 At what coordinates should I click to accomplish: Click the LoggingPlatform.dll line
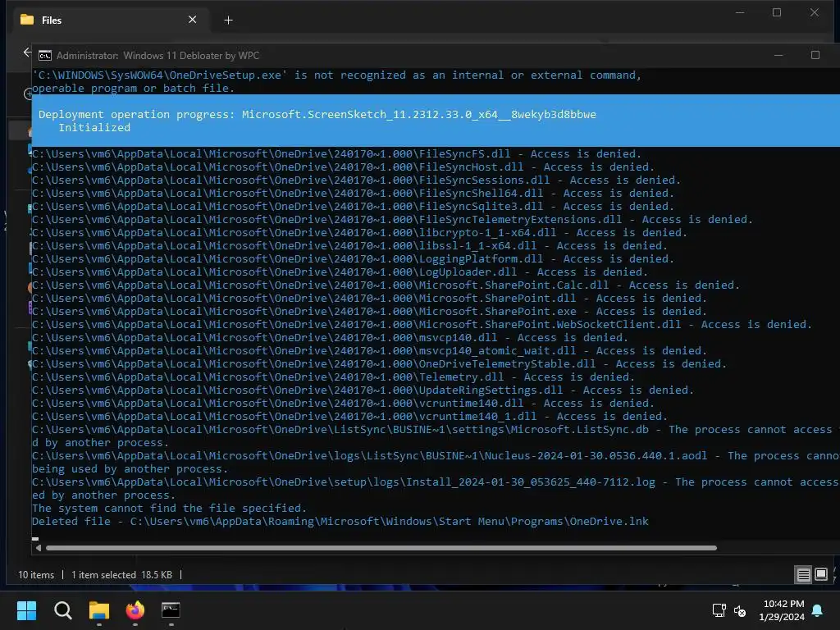(353, 259)
